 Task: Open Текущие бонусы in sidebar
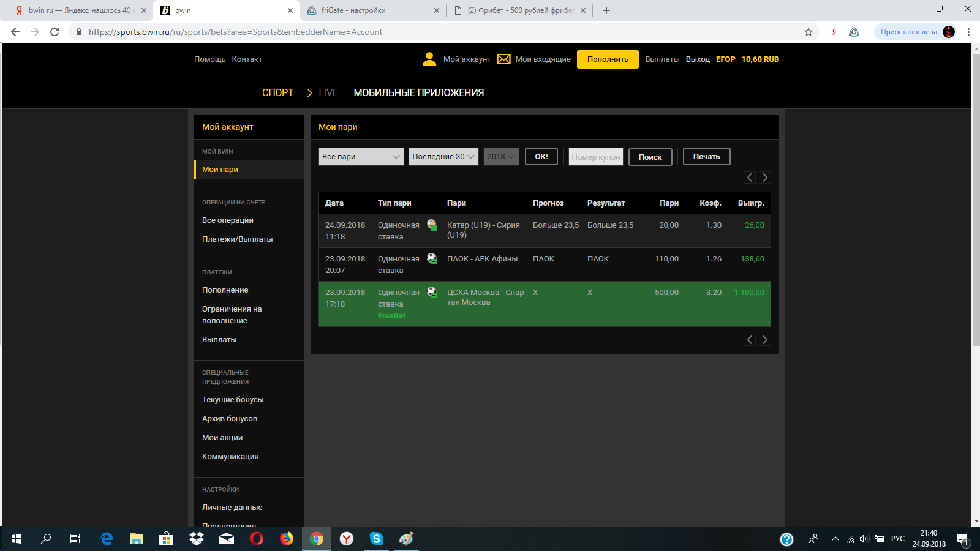pyautogui.click(x=233, y=400)
